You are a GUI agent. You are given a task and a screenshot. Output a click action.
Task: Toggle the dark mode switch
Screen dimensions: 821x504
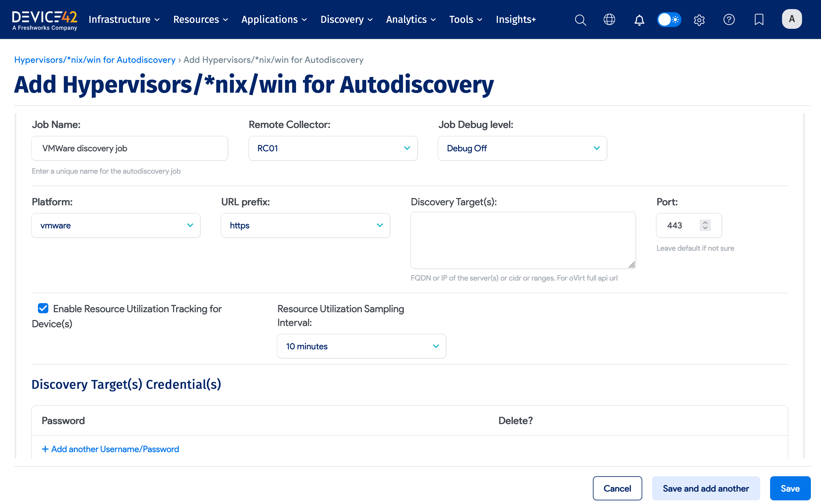(x=669, y=20)
